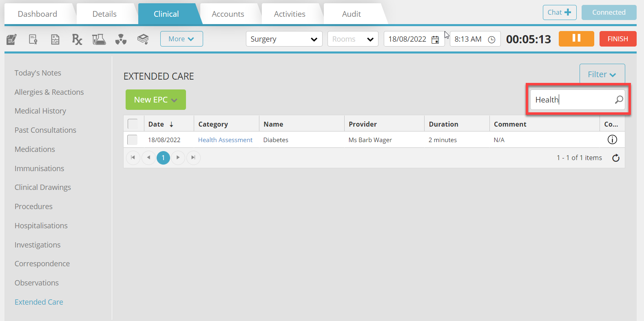Screen dimensions: 644x321
Task: Switch to the Dashboard tab
Action: (x=38, y=14)
